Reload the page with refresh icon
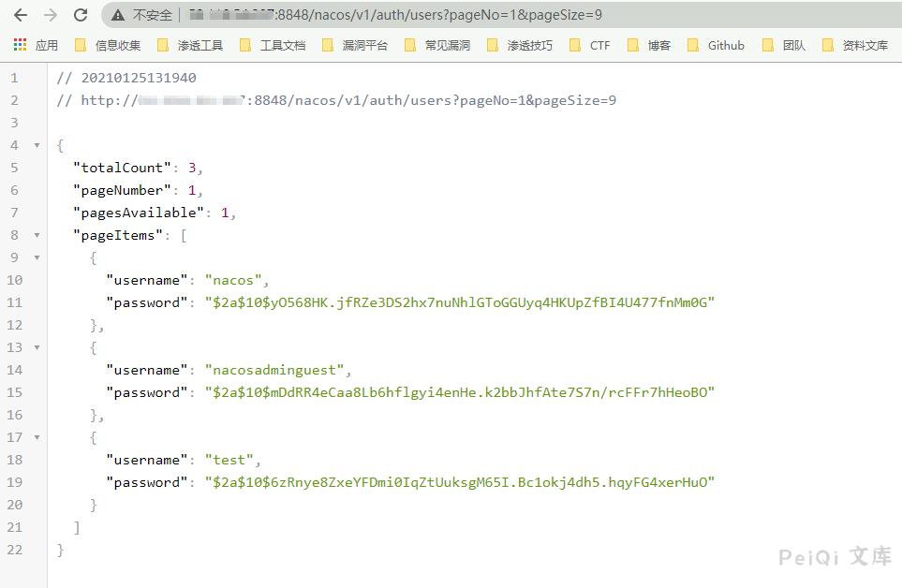 coord(81,15)
